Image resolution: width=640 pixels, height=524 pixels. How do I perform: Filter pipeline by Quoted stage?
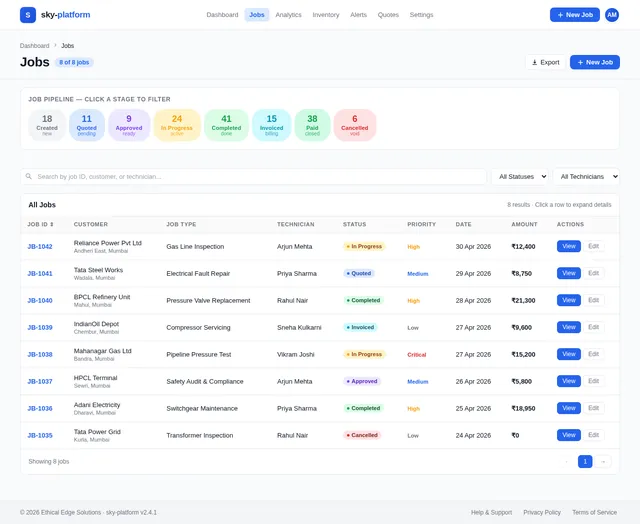point(87,125)
